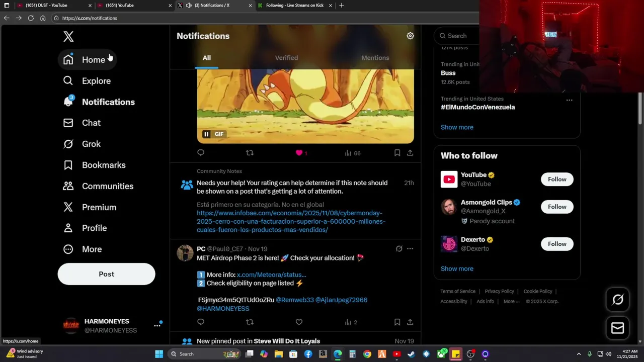Open more options for #ElMundoConVenezuela trend
Screen dimensions: 644x362
569,100
